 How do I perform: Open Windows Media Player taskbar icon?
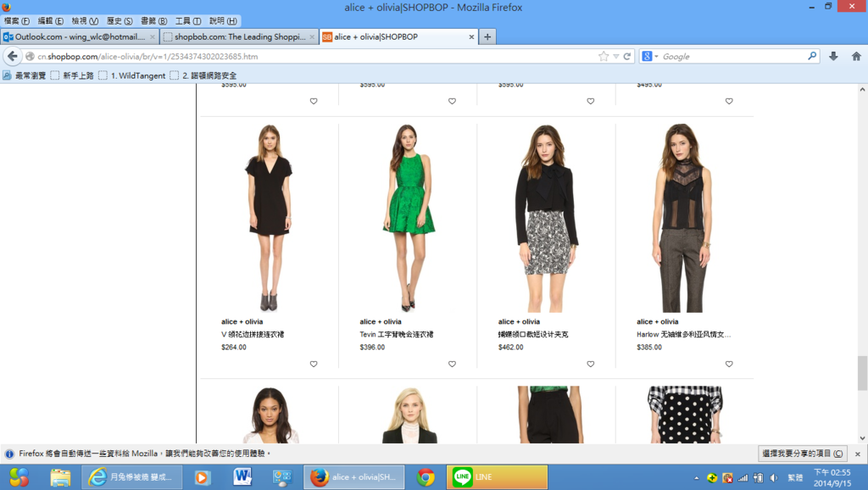tap(203, 477)
